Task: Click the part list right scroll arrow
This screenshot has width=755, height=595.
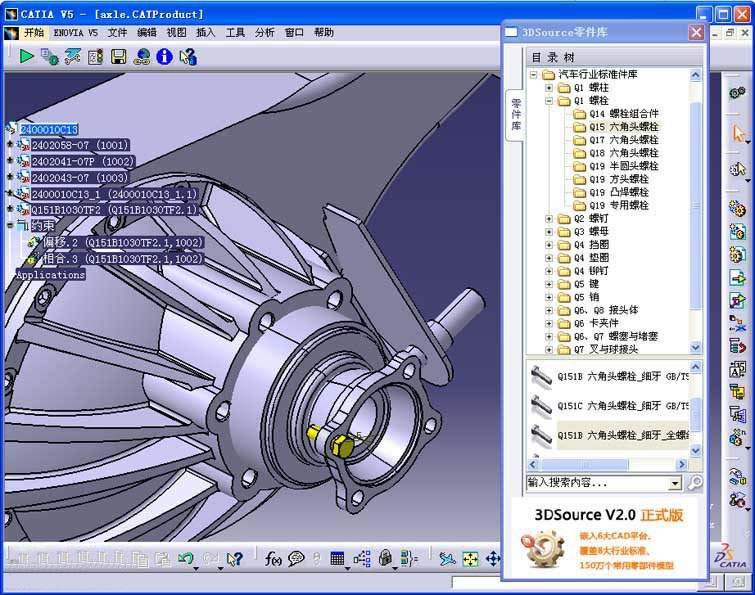Action: [681, 465]
